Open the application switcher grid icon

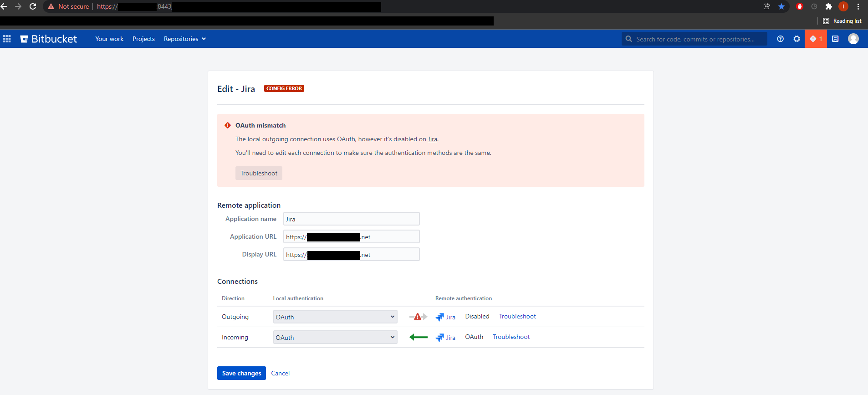[7, 39]
